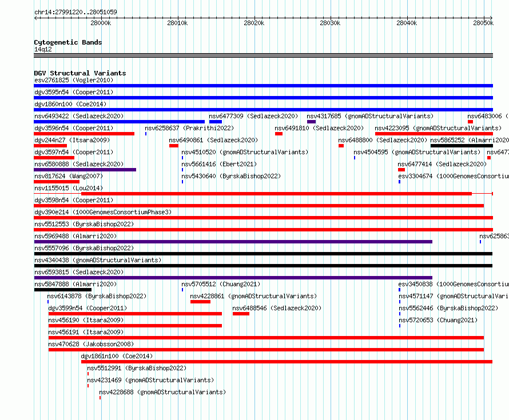Viewport: 509px width, 420px height.
Task: Select the nsv456190 (Itsara2009) label
Action: 86,320
